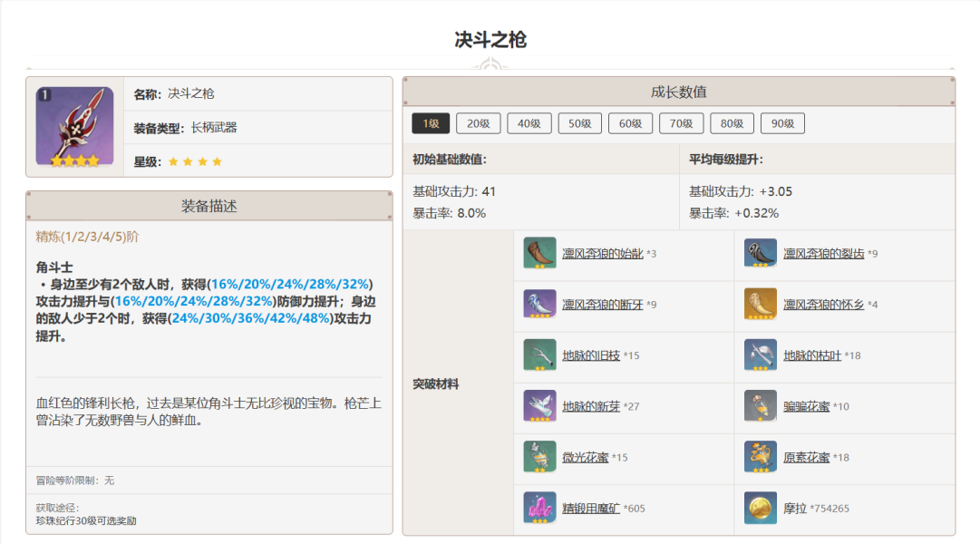This screenshot has width=980, height=544.
Task: Click the 决斗之枪 weapon thumbnail
Action: [x=74, y=126]
